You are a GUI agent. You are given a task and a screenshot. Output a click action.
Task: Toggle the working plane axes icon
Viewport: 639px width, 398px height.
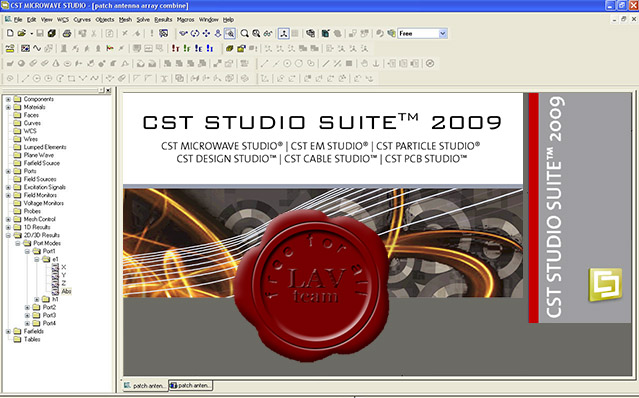pyautogui.click(x=284, y=33)
